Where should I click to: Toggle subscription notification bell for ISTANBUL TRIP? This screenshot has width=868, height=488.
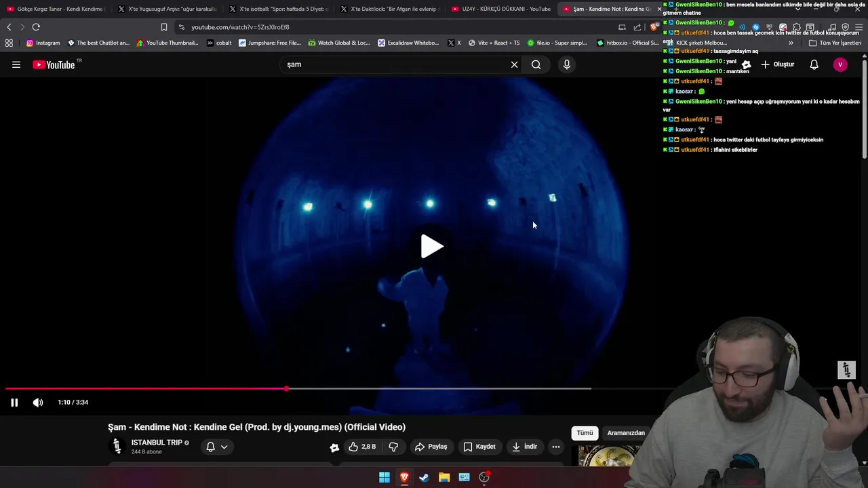point(210,447)
